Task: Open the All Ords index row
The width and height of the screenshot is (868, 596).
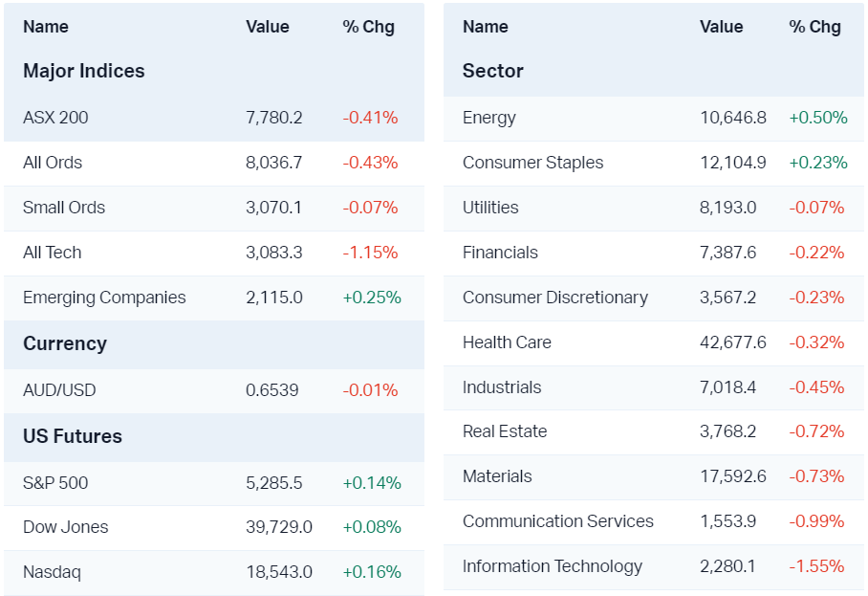Action: 53,163
